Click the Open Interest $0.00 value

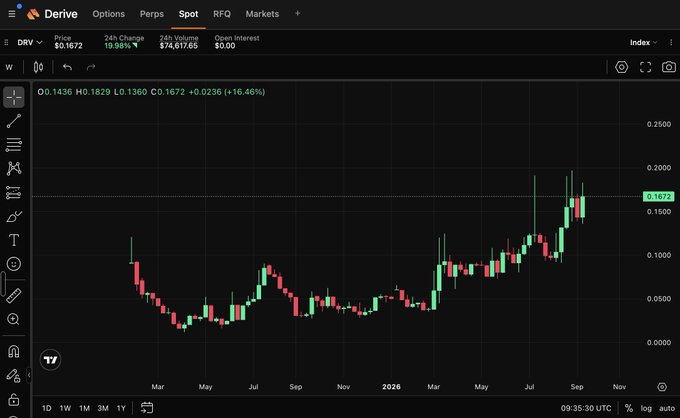(225, 46)
